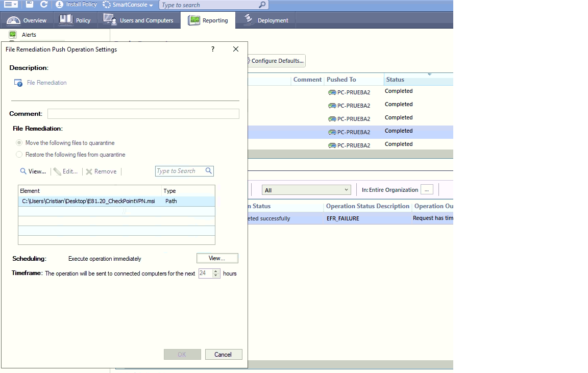Click the dialog Help question mark
Viewport: 588px width, 373px height.
click(x=213, y=49)
